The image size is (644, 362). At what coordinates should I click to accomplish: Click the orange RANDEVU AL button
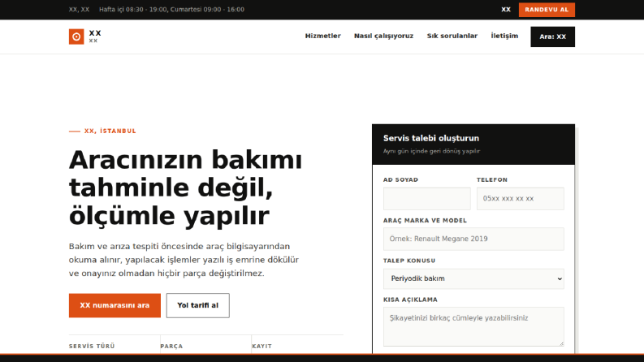547,10
